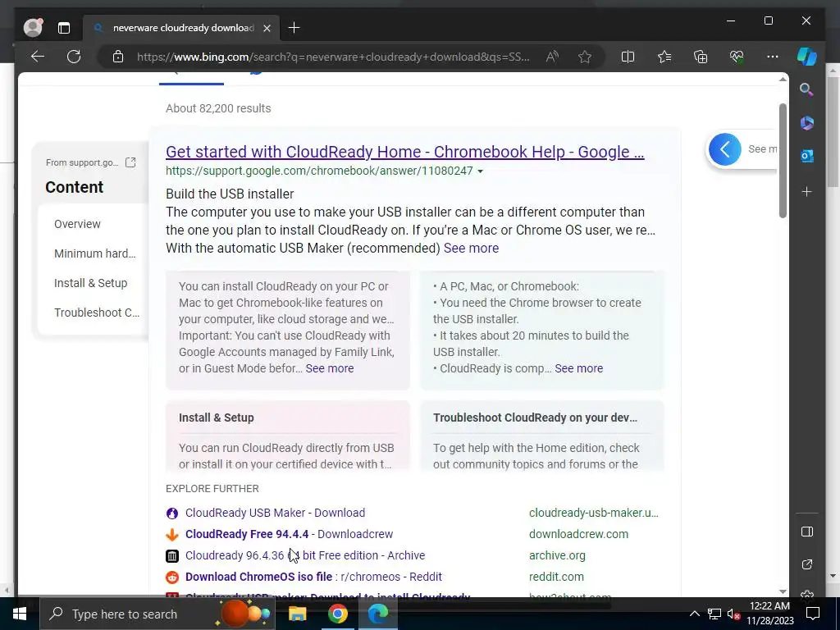Click cloudready-usb-maker.u... domain text
The height and width of the screenshot is (630, 840).
tap(594, 513)
